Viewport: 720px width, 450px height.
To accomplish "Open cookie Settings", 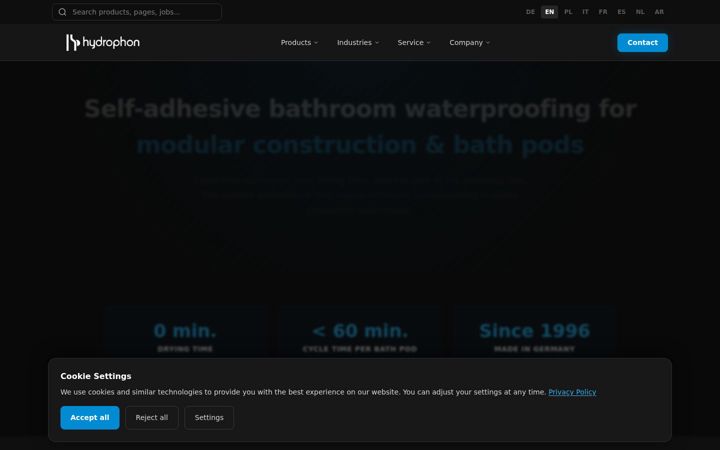I will [x=209, y=417].
